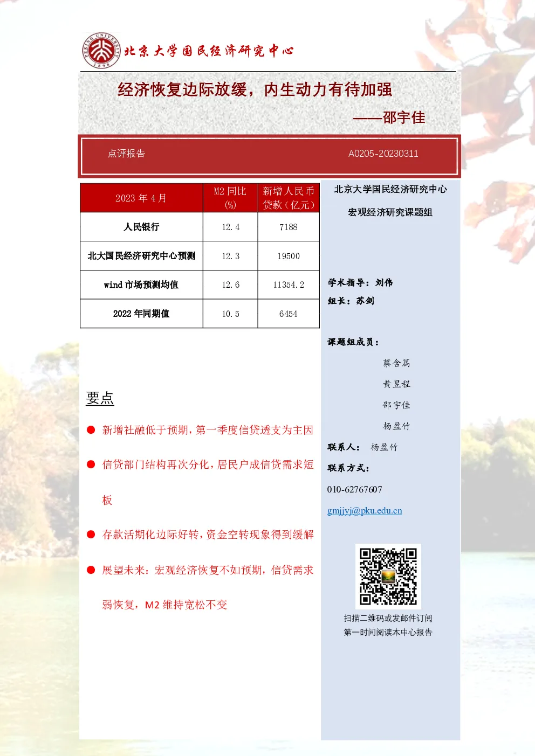This screenshot has width=535, height=756.
Task: Click bullet text 展望未来：宏观经济恢复不如预期
Action: point(182,570)
